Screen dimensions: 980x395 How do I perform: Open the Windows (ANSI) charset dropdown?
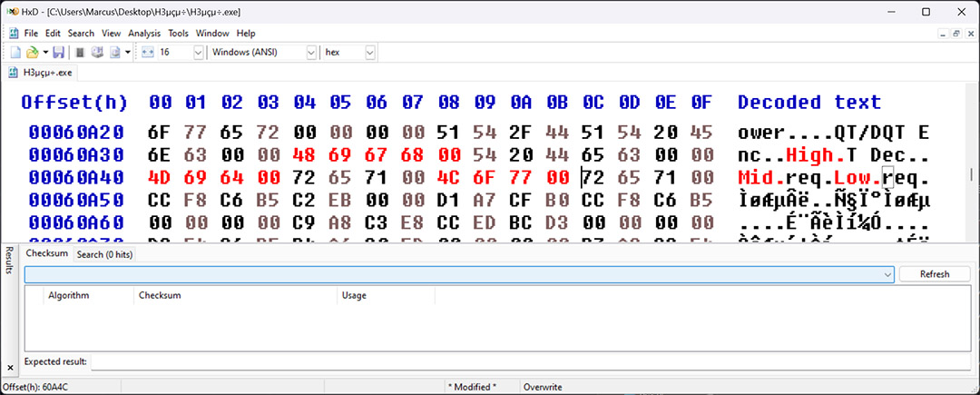[311, 53]
